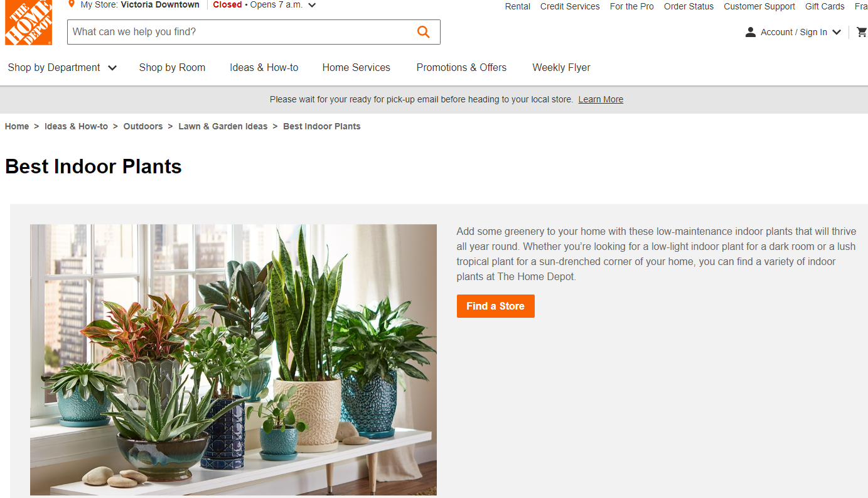Open Ideas & How-to menu

click(264, 67)
